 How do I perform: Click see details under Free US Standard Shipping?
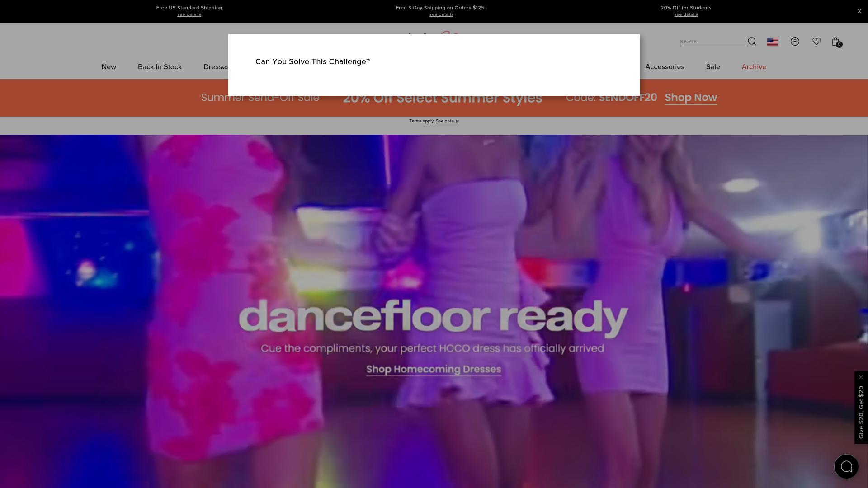[x=189, y=14]
